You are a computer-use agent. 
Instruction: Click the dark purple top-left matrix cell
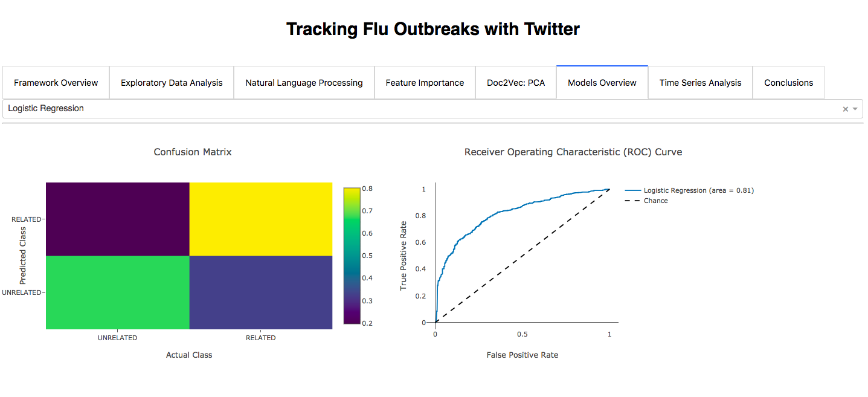pyautogui.click(x=118, y=219)
